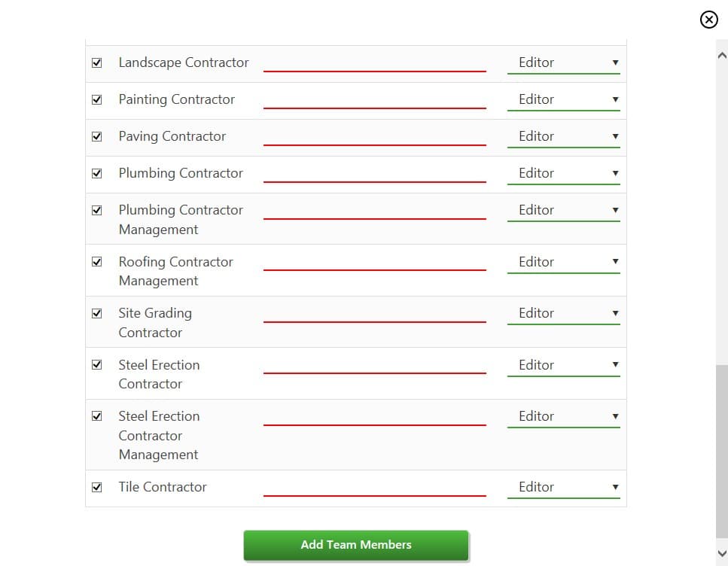Focus the Plumbing Contractor Management input field
The image size is (728, 566).
pyautogui.click(x=375, y=210)
